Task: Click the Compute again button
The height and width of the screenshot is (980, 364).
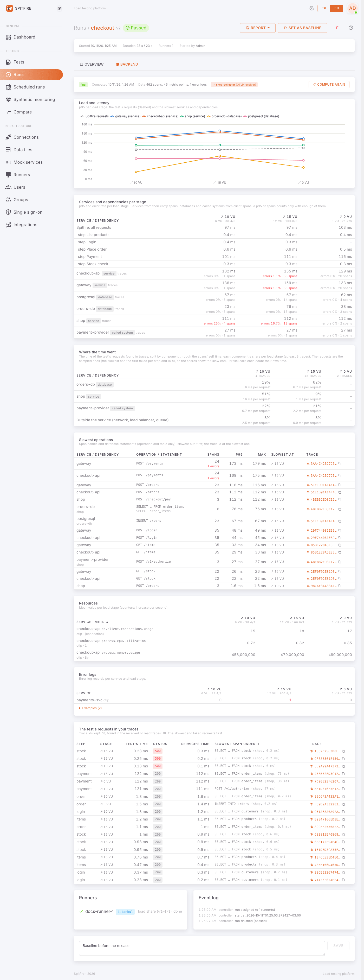Action: (329, 85)
